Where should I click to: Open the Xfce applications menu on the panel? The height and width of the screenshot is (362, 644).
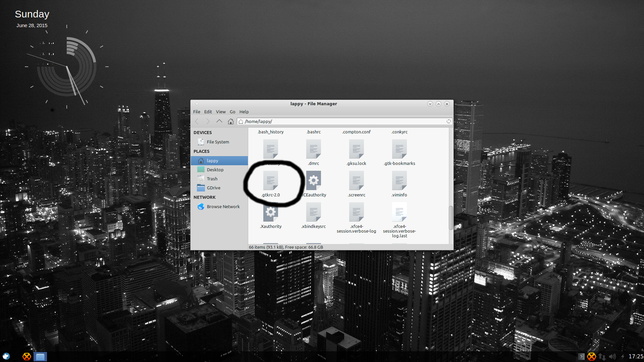coord(6,356)
